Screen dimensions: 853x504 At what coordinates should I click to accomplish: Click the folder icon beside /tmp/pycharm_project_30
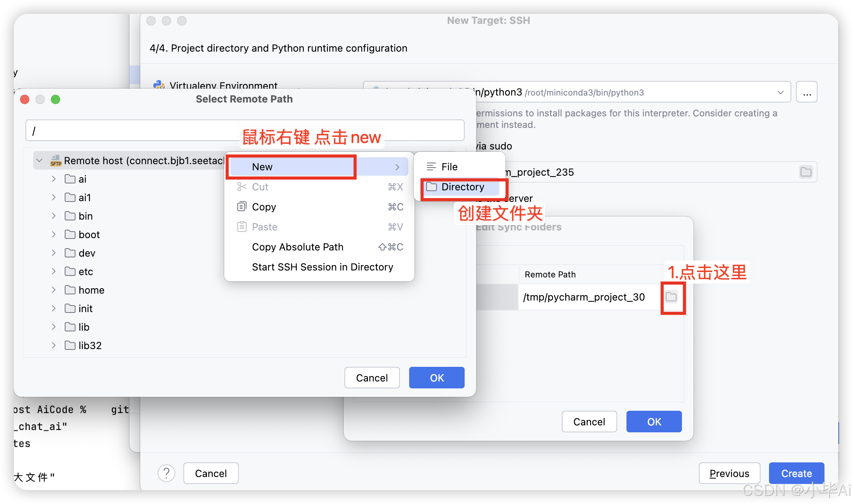coord(671,297)
